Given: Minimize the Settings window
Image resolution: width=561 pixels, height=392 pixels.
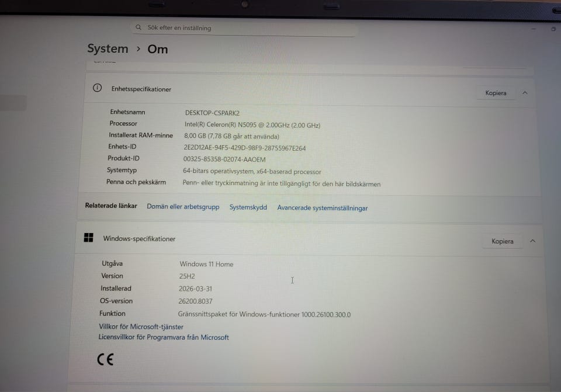Looking at the screenshot, I should [534, 29].
